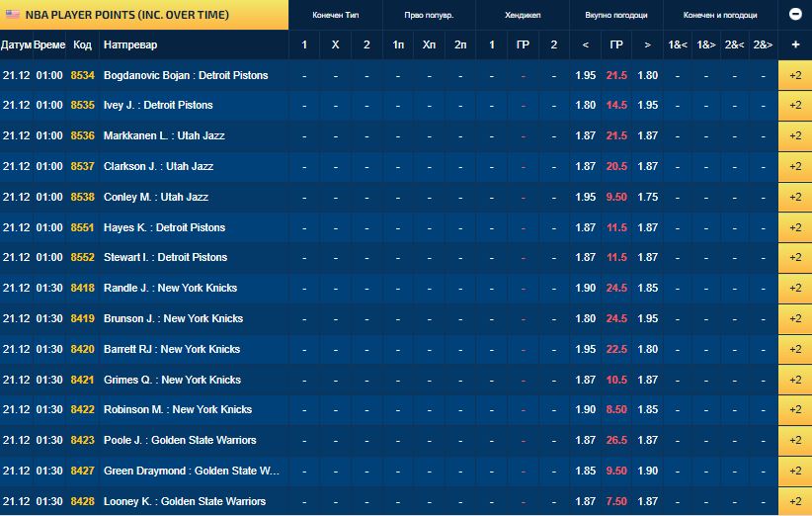Click the Датум column header
Image resolution: width=812 pixels, height=516 pixels.
(16, 45)
